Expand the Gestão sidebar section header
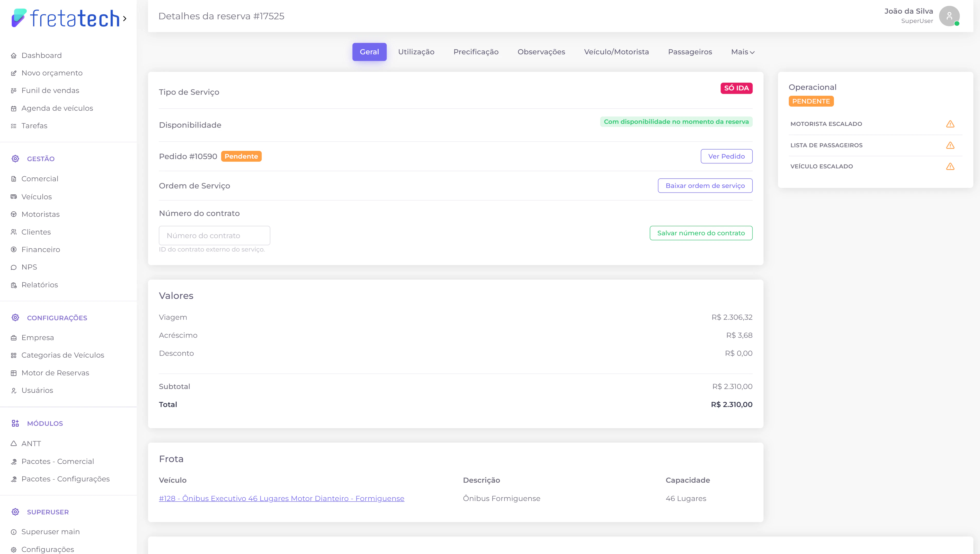The image size is (980, 554). [41, 159]
